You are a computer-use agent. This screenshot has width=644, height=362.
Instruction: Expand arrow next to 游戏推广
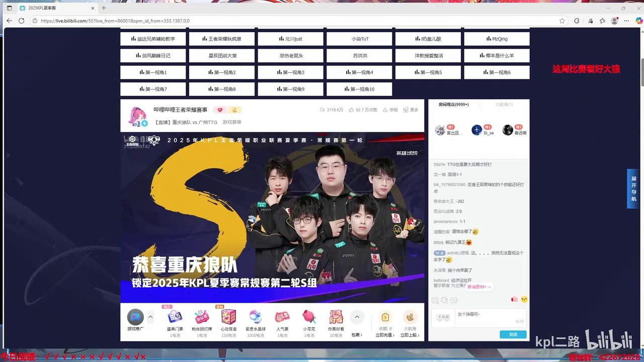pyautogui.click(x=150, y=317)
